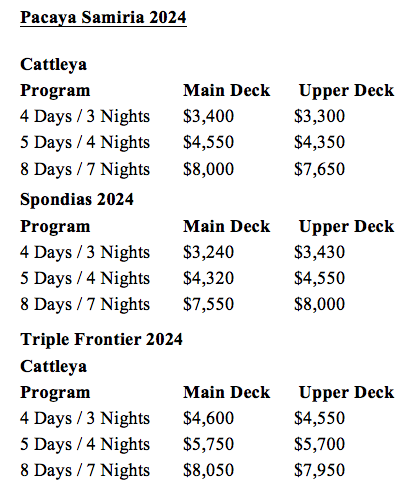Click the $3,430 Spondias Upper Deck price
Screen dimensions: 413x497
point(319,252)
